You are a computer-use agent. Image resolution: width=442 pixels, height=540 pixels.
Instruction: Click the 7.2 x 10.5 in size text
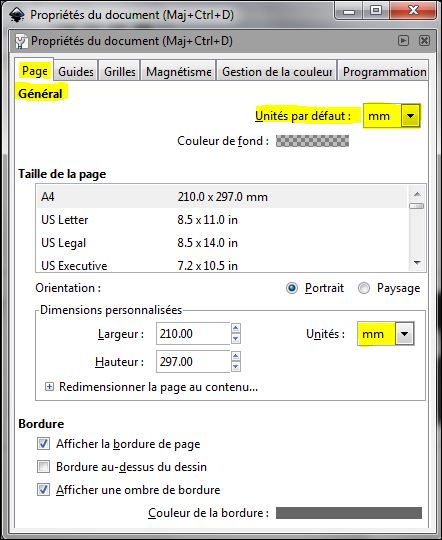pos(207,266)
